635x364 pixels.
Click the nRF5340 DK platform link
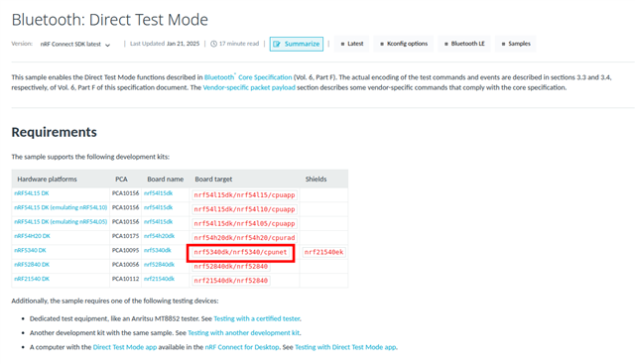(x=30, y=250)
